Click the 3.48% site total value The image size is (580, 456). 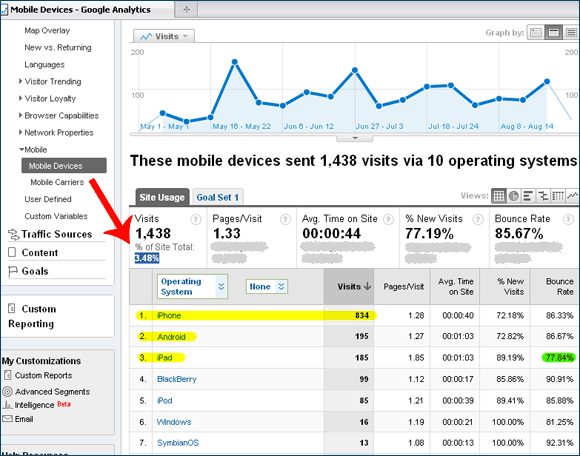click(147, 258)
